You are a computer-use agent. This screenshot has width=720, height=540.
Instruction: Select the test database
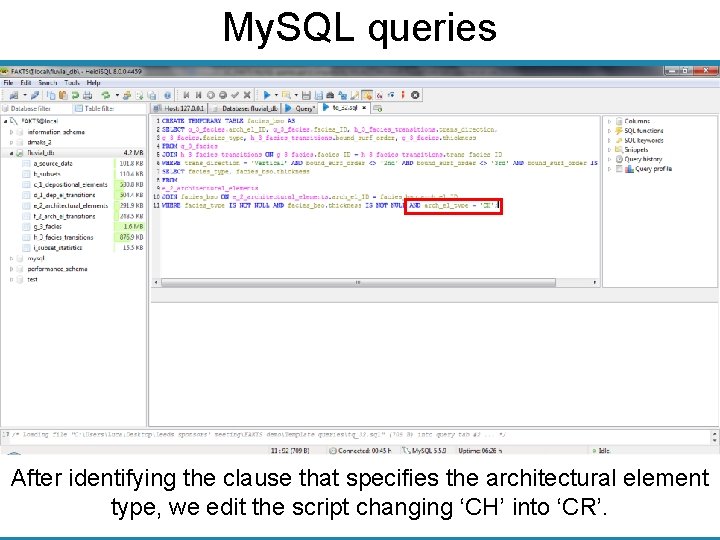[32, 279]
